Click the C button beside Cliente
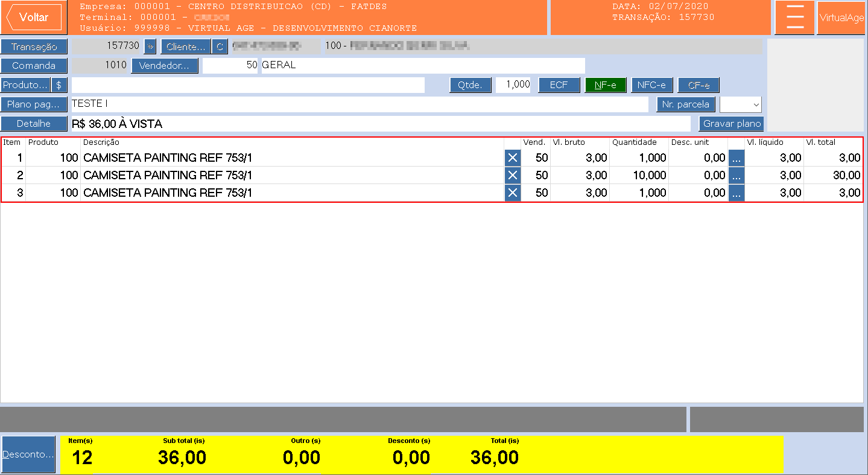The width and height of the screenshot is (868, 475). point(220,46)
